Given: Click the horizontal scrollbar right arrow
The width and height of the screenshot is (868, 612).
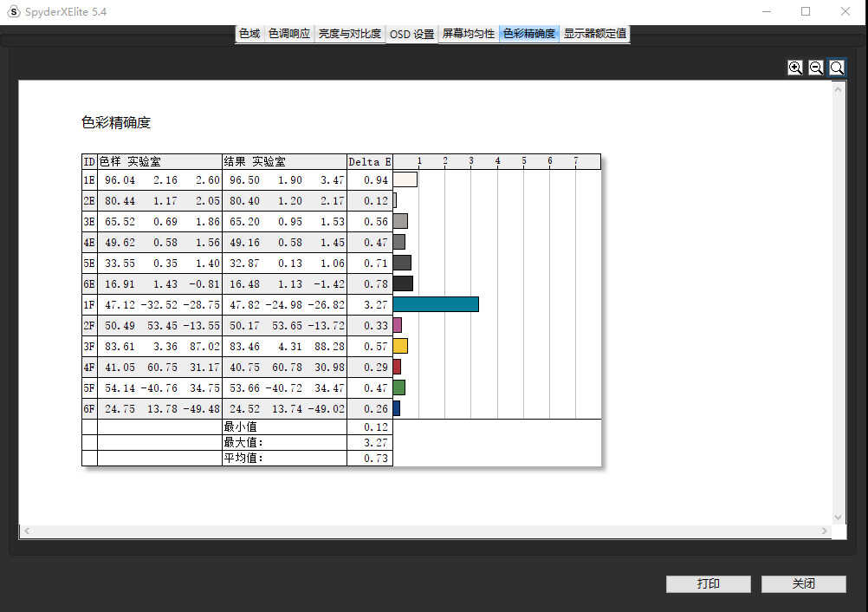Looking at the screenshot, I should [x=825, y=531].
